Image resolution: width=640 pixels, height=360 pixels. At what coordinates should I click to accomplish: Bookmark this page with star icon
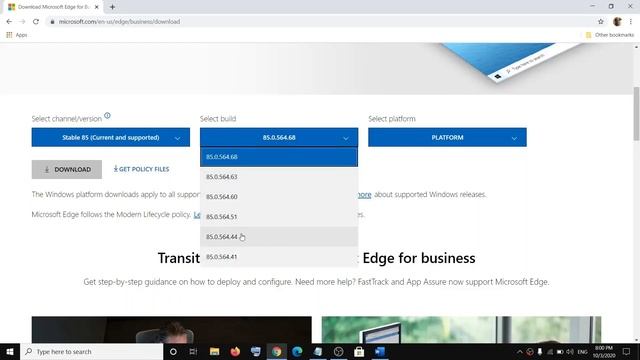tap(601, 22)
